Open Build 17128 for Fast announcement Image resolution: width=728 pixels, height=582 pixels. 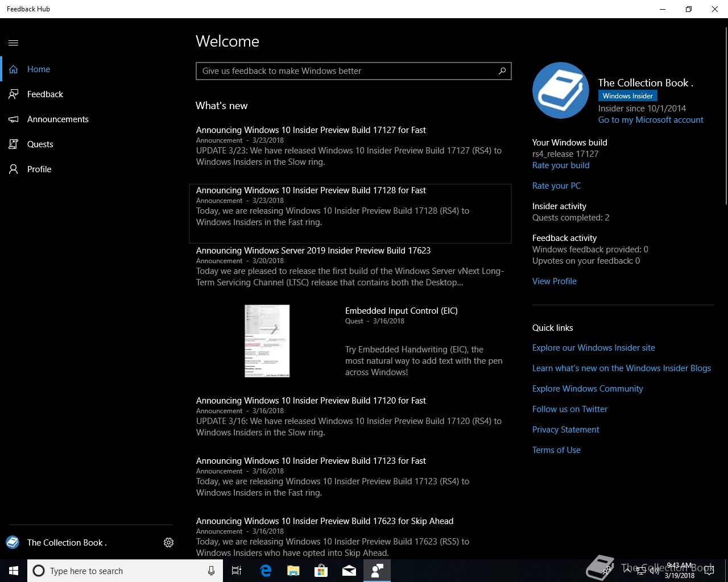coord(350,213)
